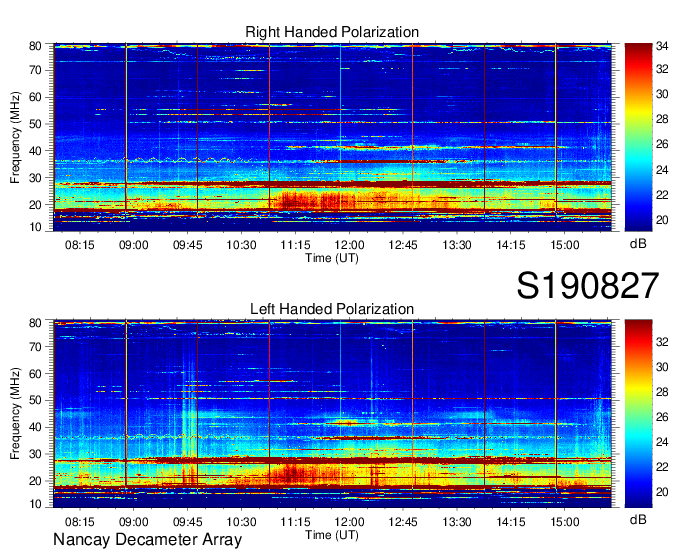Click 13:30 time tick under Right Handed plot
The height and width of the screenshot is (552, 680).
click(x=457, y=245)
